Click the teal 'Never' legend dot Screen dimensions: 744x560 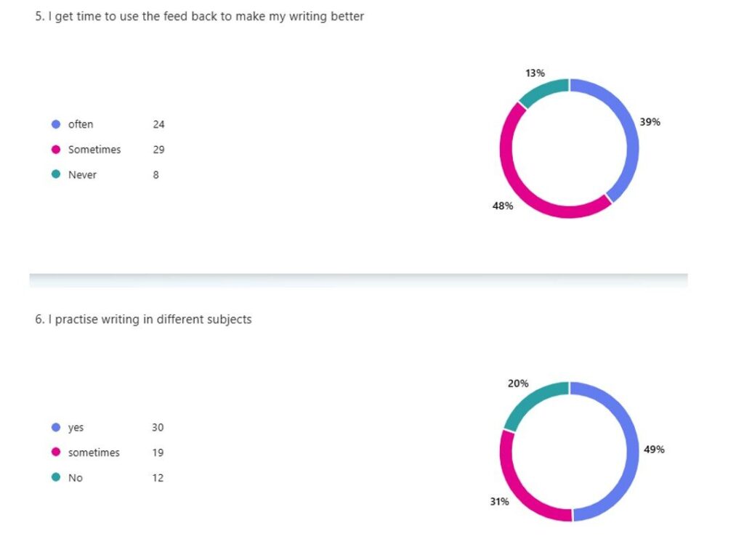56,174
